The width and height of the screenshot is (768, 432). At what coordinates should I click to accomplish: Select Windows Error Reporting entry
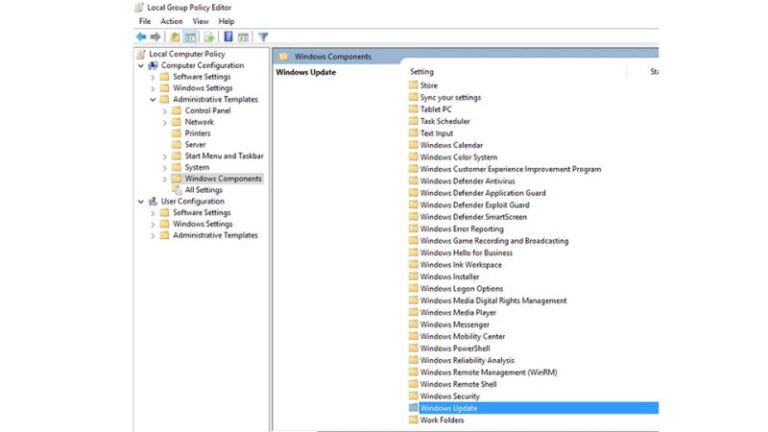coord(461,229)
